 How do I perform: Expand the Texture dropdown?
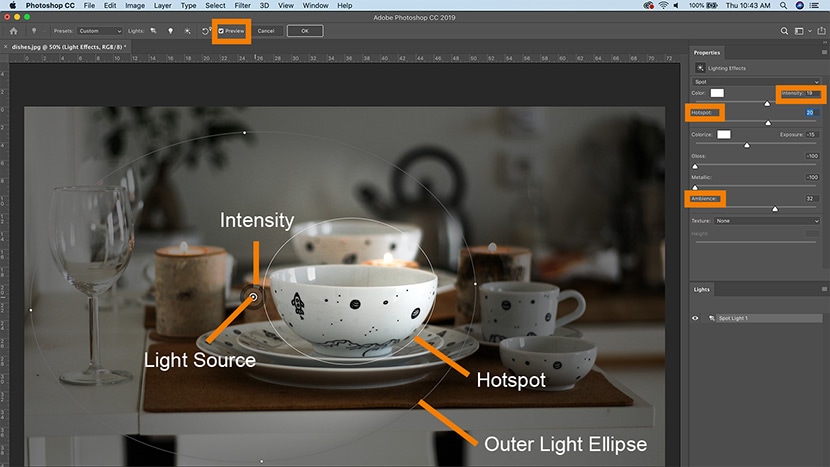click(x=766, y=220)
